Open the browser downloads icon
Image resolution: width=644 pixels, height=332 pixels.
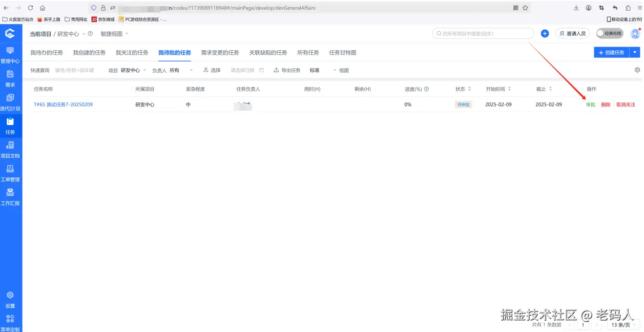click(576, 8)
